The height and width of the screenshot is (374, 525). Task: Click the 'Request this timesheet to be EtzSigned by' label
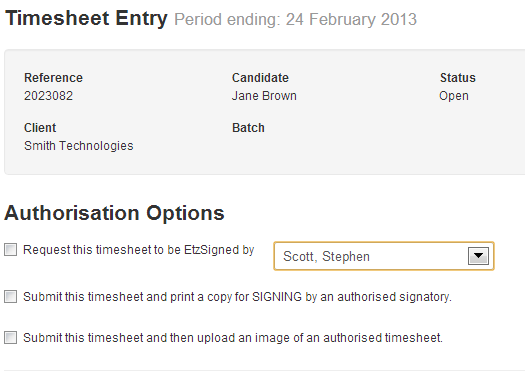click(x=139, y=250)
